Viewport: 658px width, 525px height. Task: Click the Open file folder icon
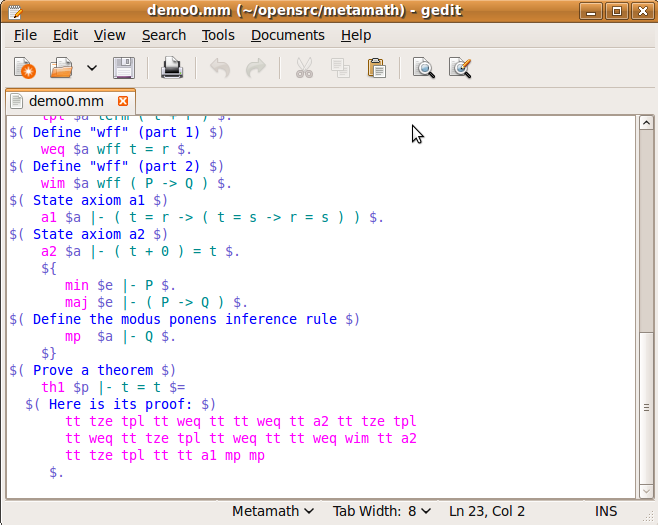click(62, 68)
